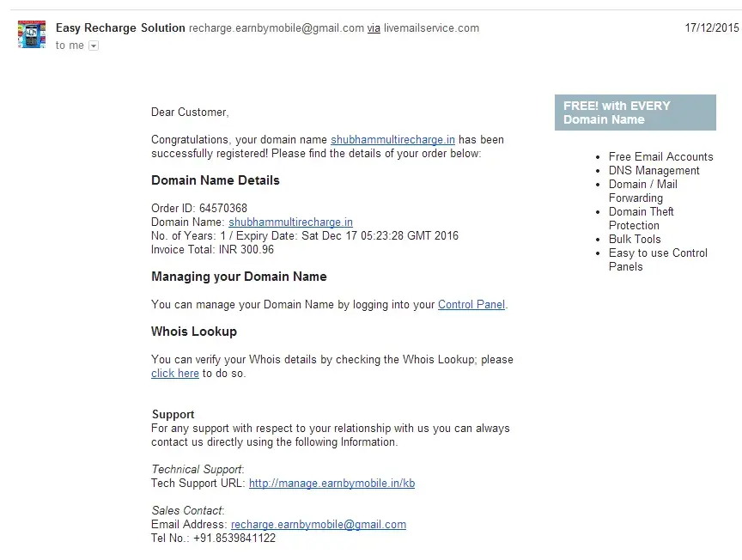Image resolution: width=742 pixels, height=560 pixels.
Task: Click the sender name Easy Recharge Solution
Action: click(120, 27)
